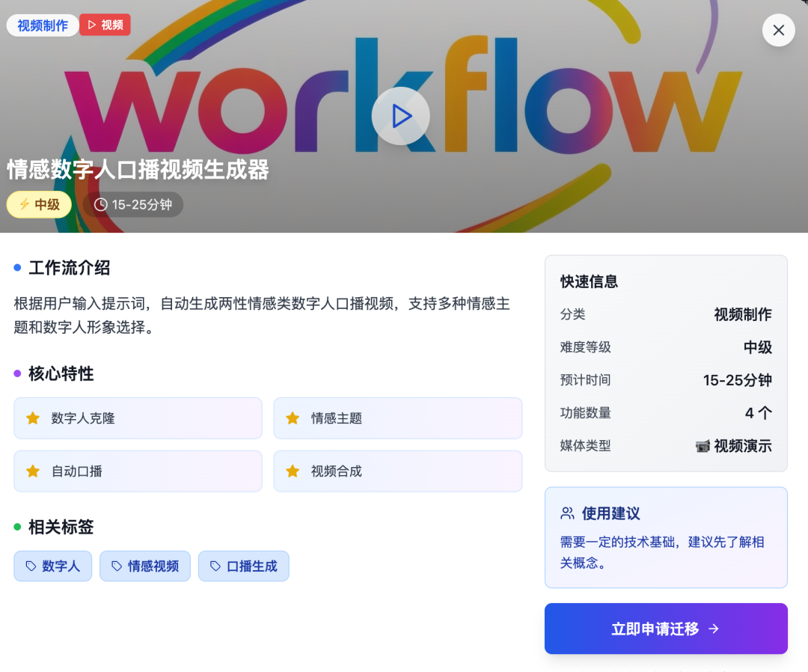The image size is (808, 672).
Task: Play the workflow demo video
Action: [x=400, y=116]
